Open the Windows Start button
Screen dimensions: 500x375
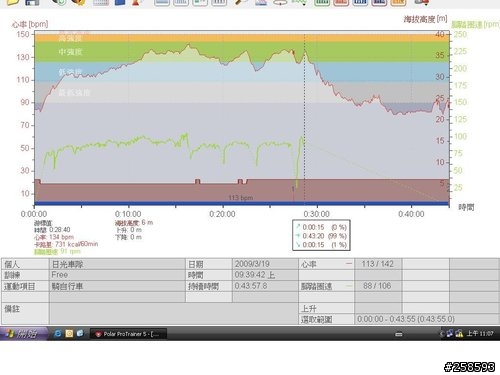pos(24,333)
